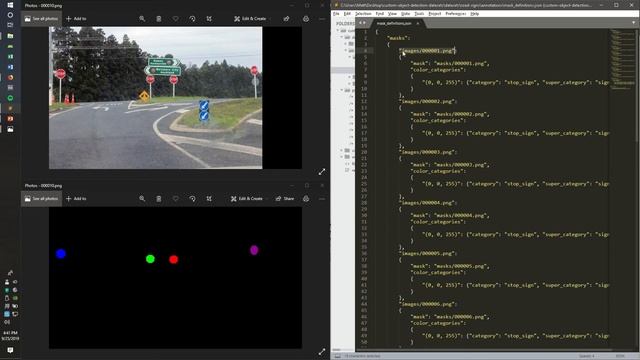Rotate icon in road photo Photos window
This screenshot has width=640, height=360.
192,19
